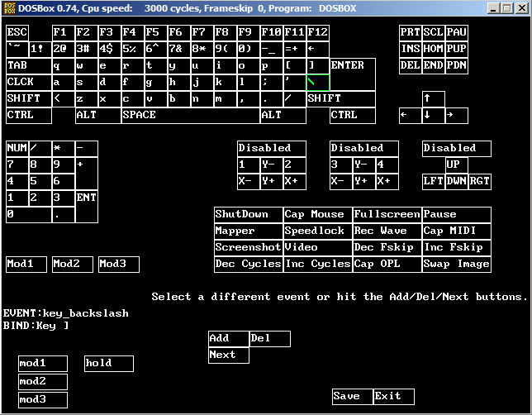Image resolution: width=532 pixels, height=415 pixels.
Task: Select the Dec Fskip handler
Action: click(x=387, y=247)
